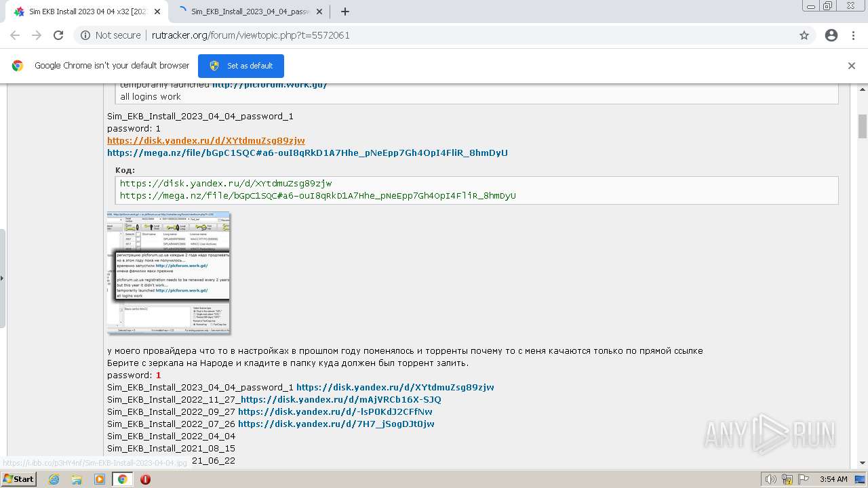Open the Chrome profile menu
The image size is (868, 488).
tap(831, 35)
